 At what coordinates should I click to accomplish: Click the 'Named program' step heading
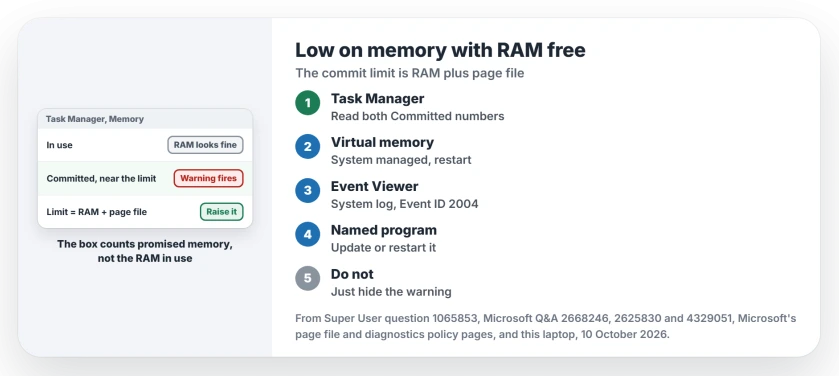[x=384, y=230]
